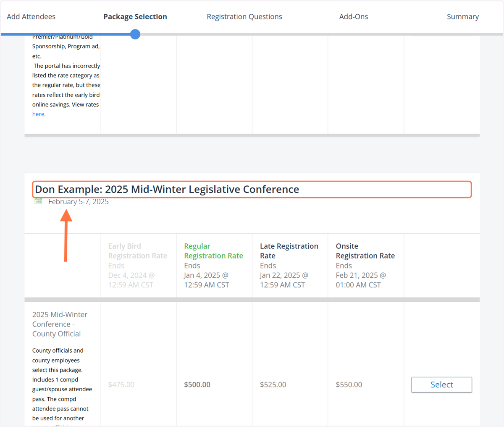Click the 2025 Mid-Winter Conference - County Official name
Image resolution: width=504 pixels, height=427 pixels.
tap(60, 324)
